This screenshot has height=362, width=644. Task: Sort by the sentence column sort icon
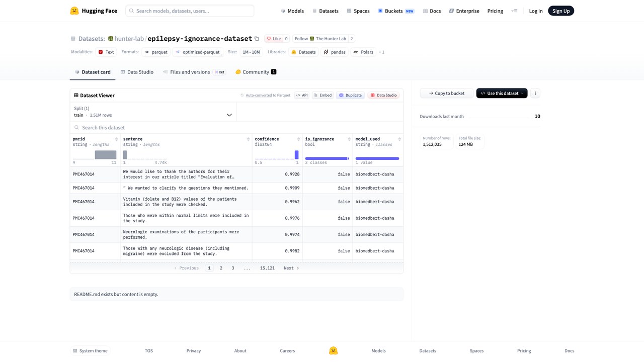[248, 139]
